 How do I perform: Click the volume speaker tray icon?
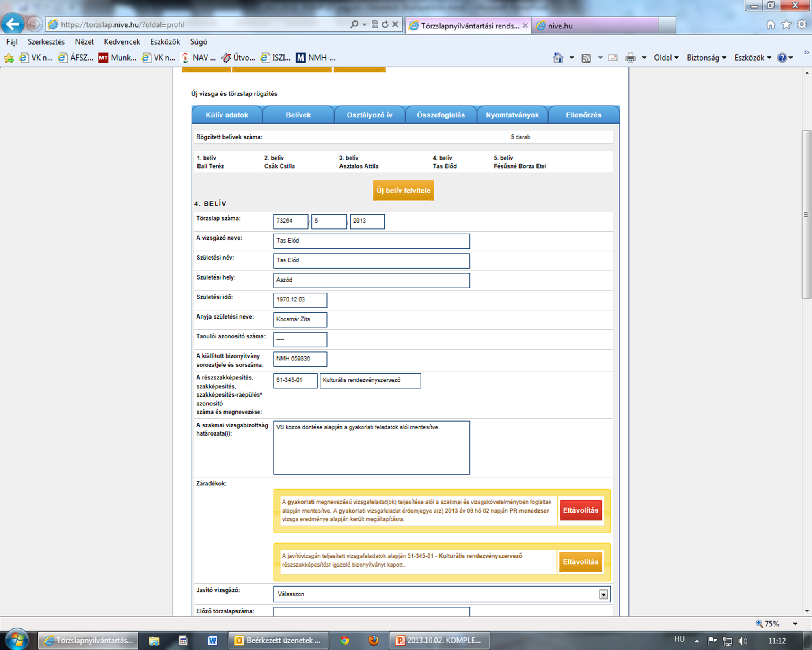(742, 641)
